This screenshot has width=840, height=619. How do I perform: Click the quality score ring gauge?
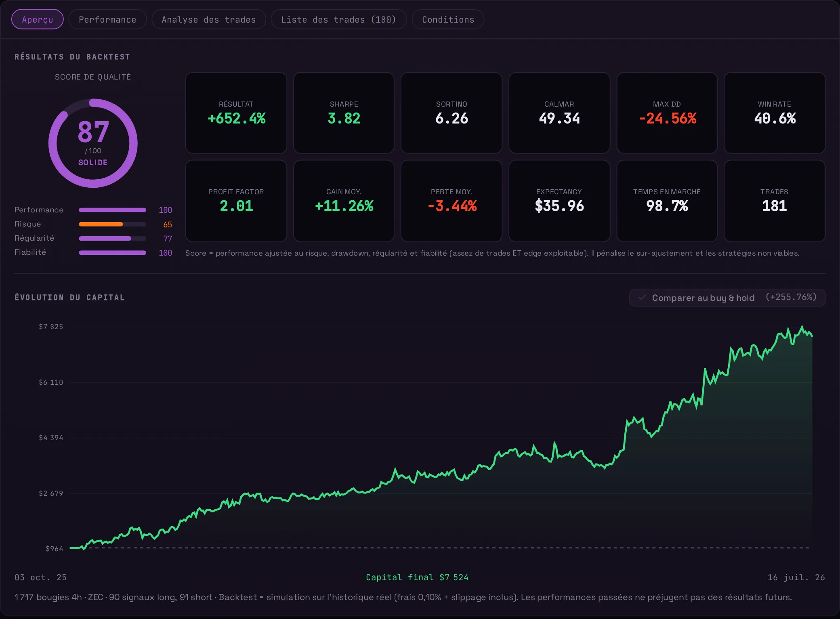[93, 143]
